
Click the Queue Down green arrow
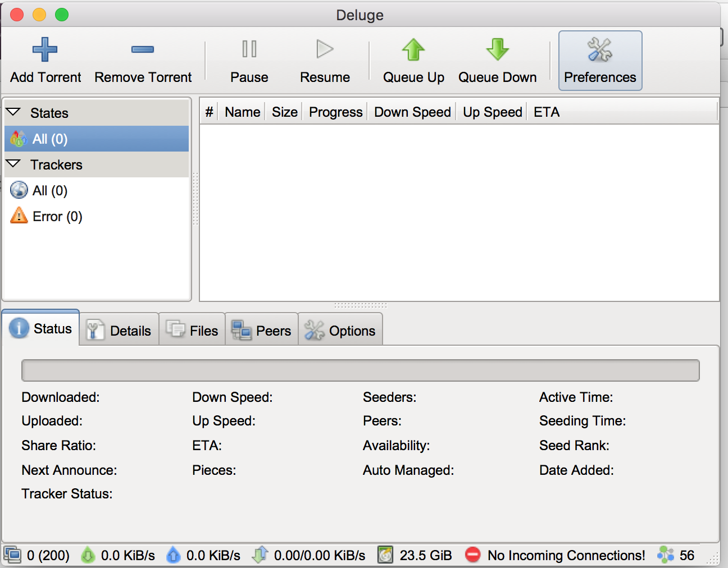tap(497, 50)
